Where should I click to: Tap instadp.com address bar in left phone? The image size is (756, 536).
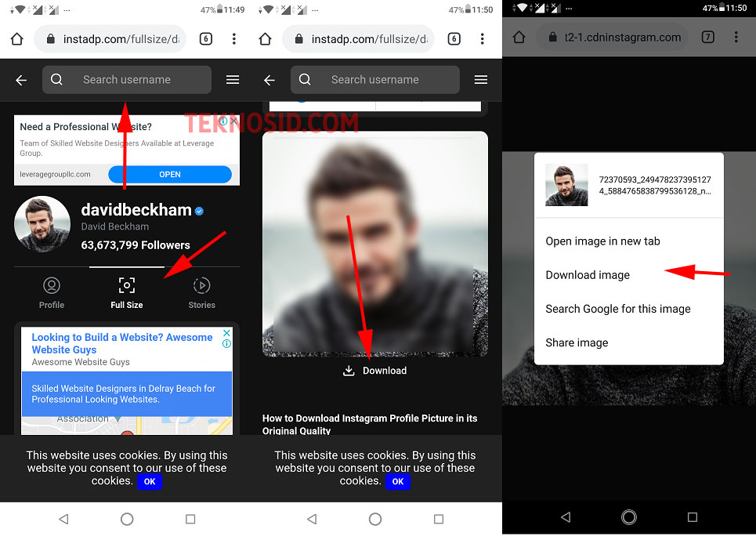pyautogui.click(x=110, y=38)
